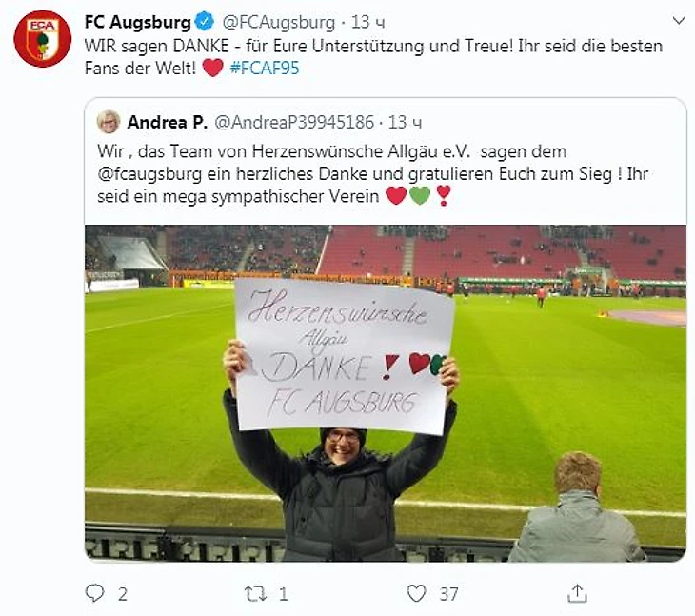Open the tweet options chevron menu

point(679,20)
